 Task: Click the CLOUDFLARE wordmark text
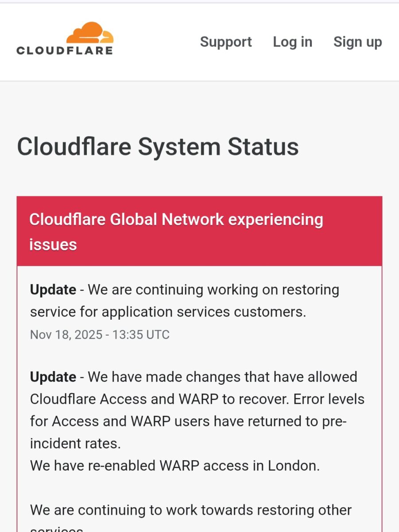65,51
